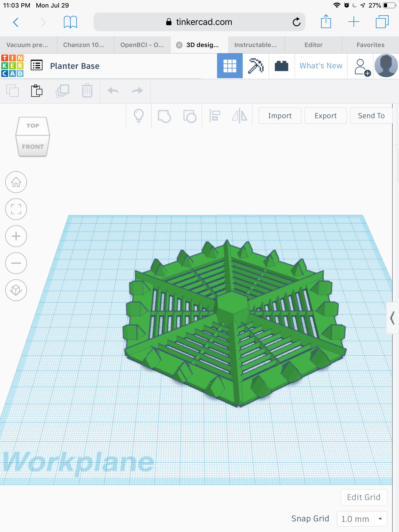The height and width of the screenshot is (532, 399).
Task: Redo the last action
Action: (x=137, y=91)
